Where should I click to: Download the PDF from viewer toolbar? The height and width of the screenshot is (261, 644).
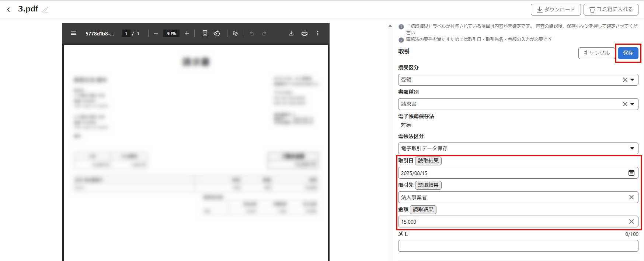coord(291,33)
